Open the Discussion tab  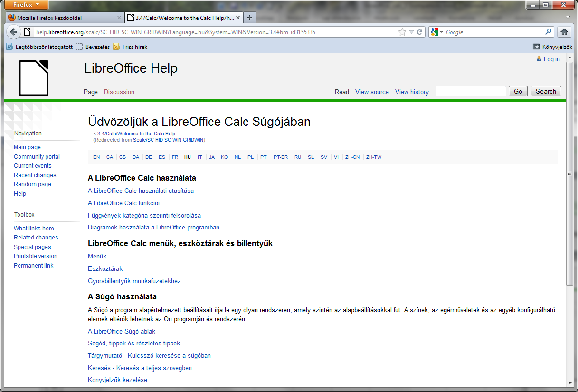119,92
